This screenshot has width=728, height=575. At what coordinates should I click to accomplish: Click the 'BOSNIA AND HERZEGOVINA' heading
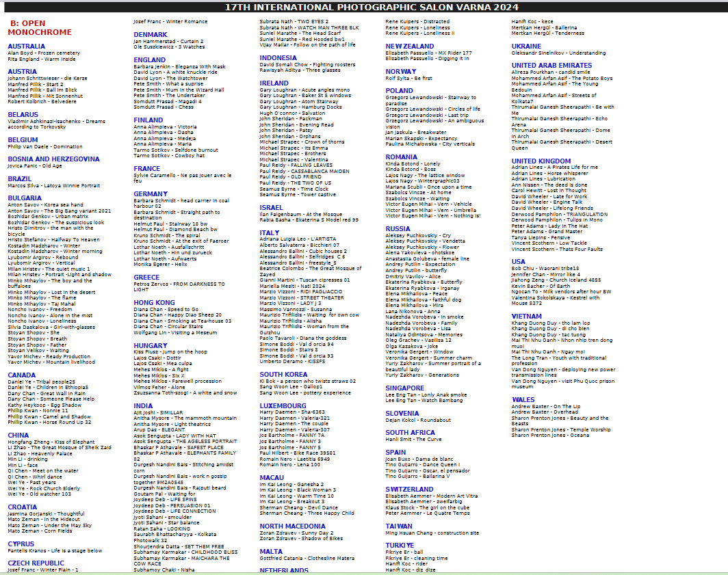[x=53, y=159]
